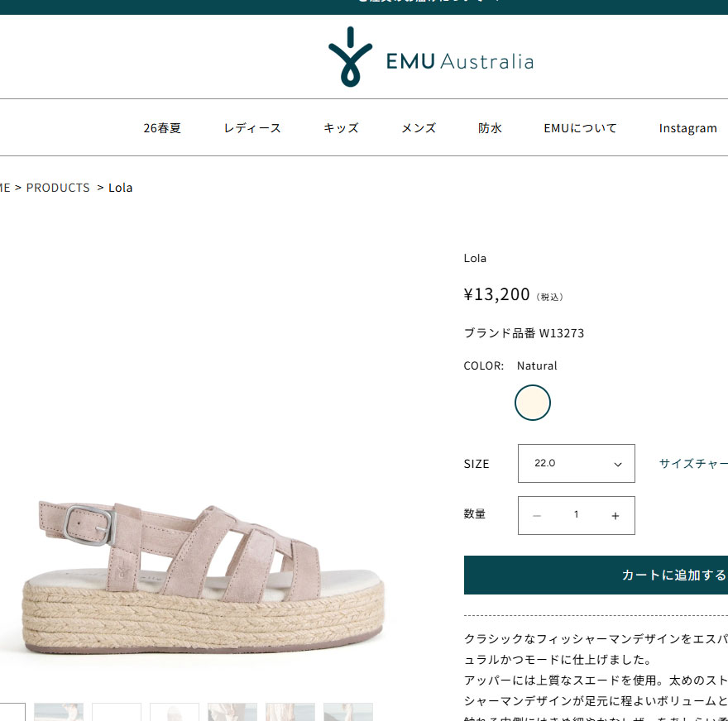The height and width of the screenshot is (721, 728).
Task: Open the メンズ menu item
Action: tap(419, 128)
